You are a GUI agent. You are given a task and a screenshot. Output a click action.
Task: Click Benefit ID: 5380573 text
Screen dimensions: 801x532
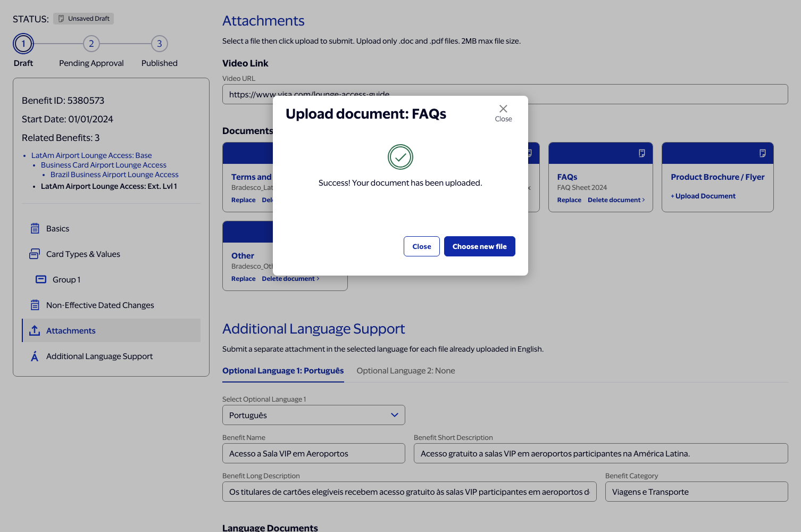point(63,101)
